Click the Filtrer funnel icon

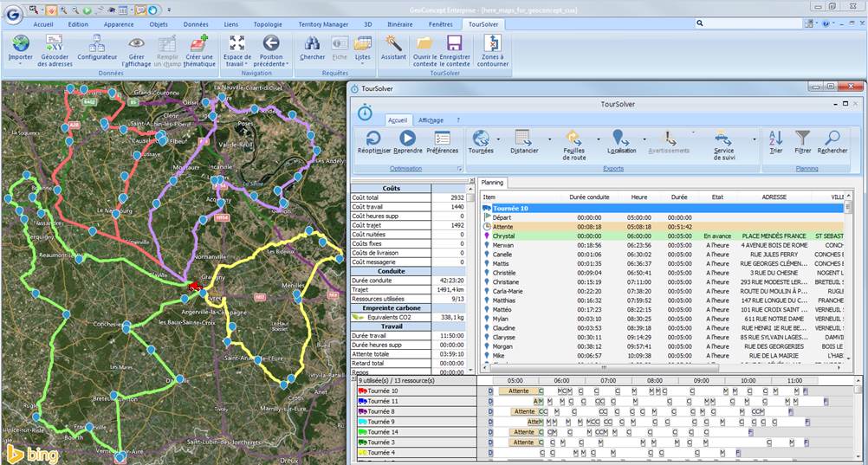(x=803, y=138)
